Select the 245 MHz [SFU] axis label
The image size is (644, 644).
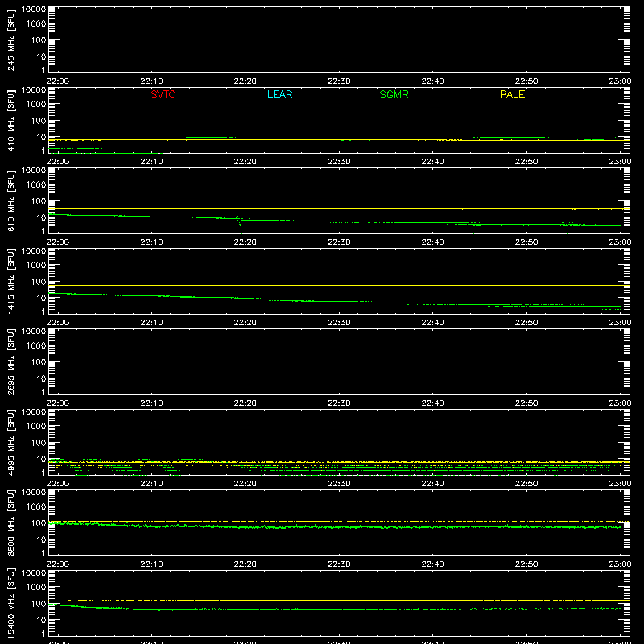[10, 39]
